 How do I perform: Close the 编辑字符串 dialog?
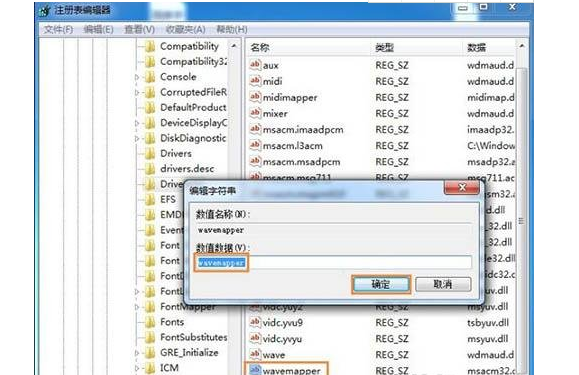click(x=462, y=188)
